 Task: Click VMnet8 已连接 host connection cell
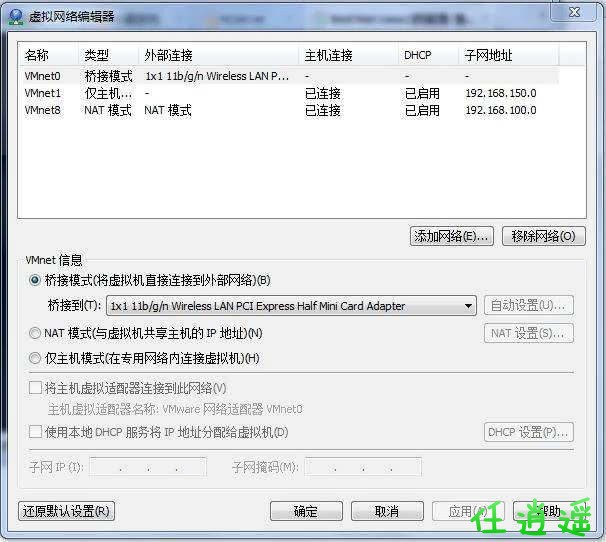pyautogui.click(x=323, y=110)
